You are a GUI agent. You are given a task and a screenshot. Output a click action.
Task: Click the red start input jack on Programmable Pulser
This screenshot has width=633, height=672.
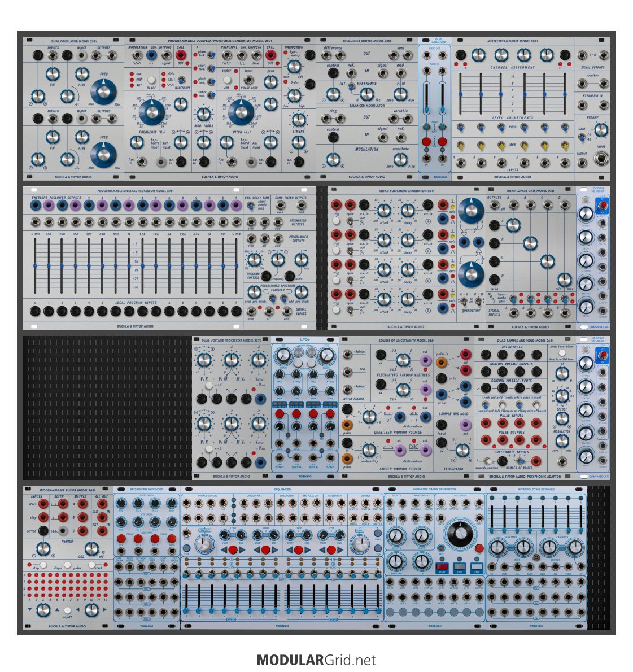point(43,504)
